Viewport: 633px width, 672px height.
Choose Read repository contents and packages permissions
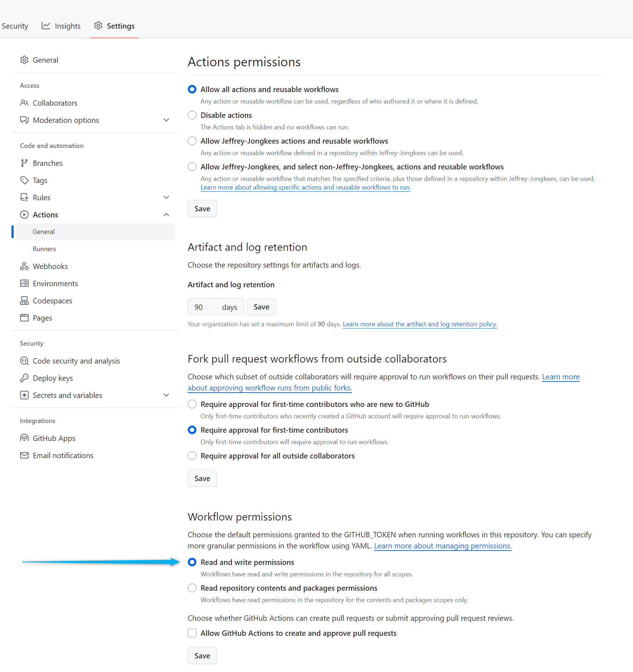tap(192, 588)
